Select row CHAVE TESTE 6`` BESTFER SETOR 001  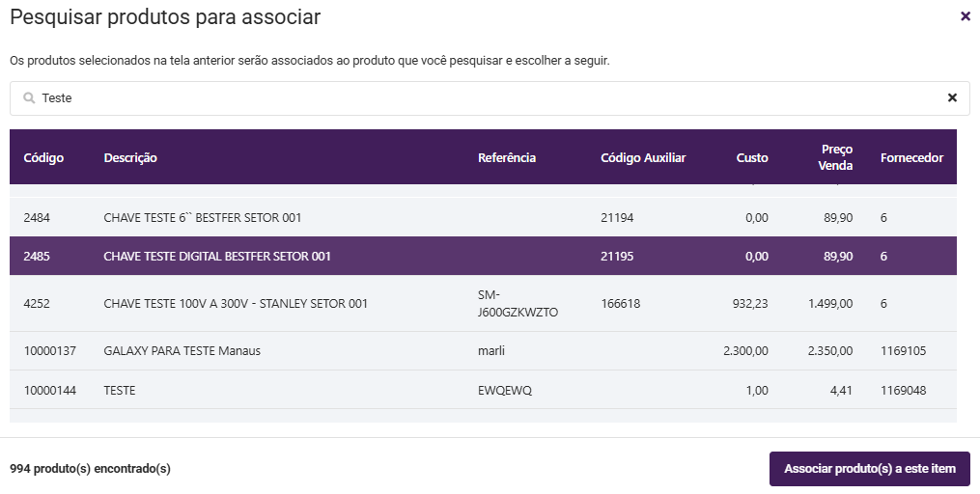click(203, 218)
